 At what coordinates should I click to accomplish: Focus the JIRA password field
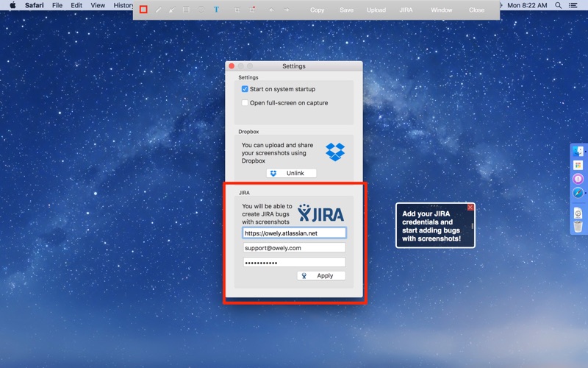[x=294, y=262]
